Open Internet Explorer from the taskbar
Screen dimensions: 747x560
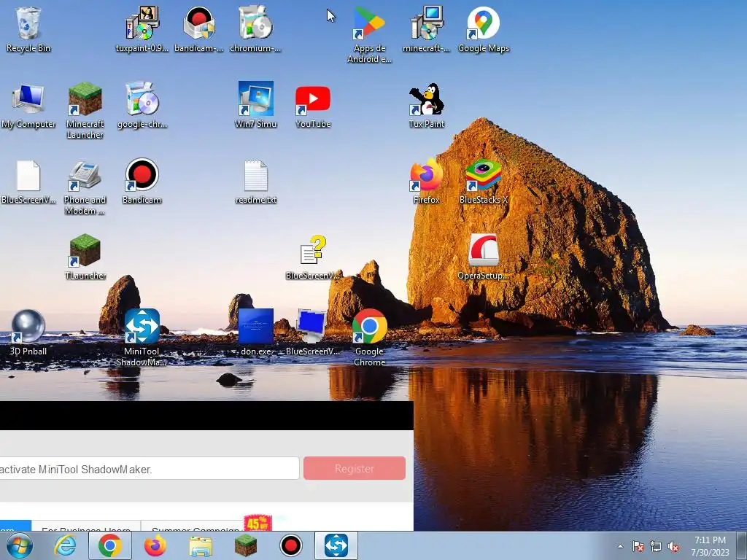tap(64, 545)
